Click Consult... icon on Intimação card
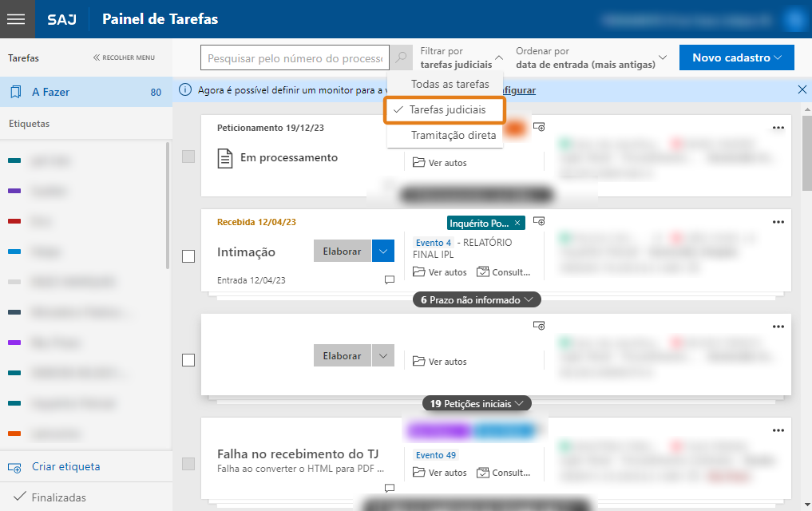 (x=483, y=272)
